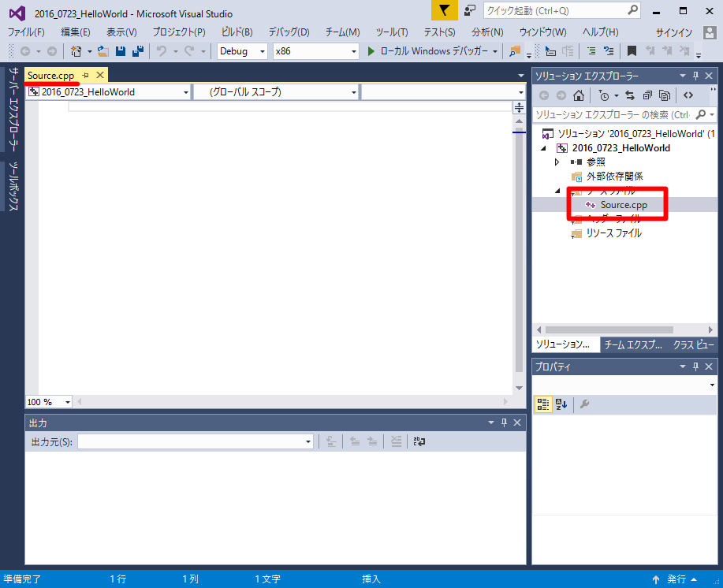Start ローカル Windows デバッガー
The image size is (723, 588).
pyautogui.click(x=428, y=51)
